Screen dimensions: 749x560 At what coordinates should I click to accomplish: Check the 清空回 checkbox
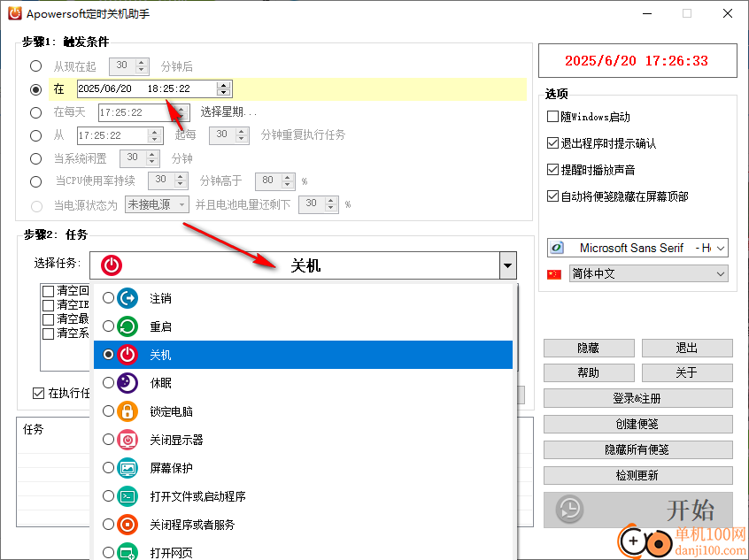pos(48,291)
